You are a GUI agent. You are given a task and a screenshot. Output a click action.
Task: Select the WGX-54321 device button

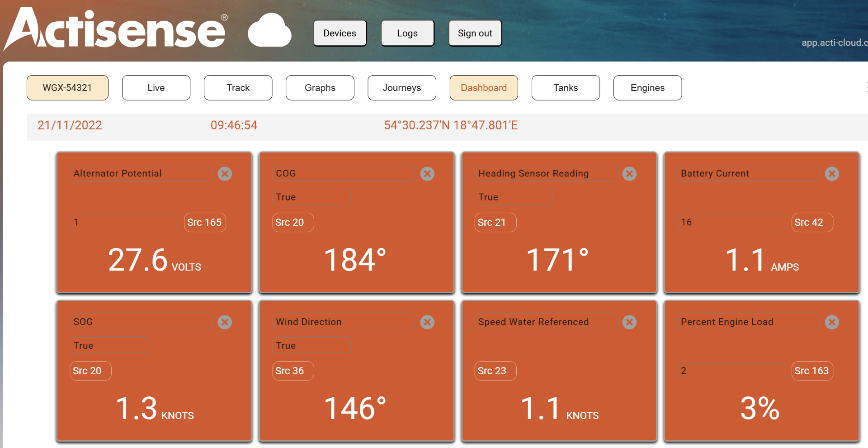coord(67,88)
